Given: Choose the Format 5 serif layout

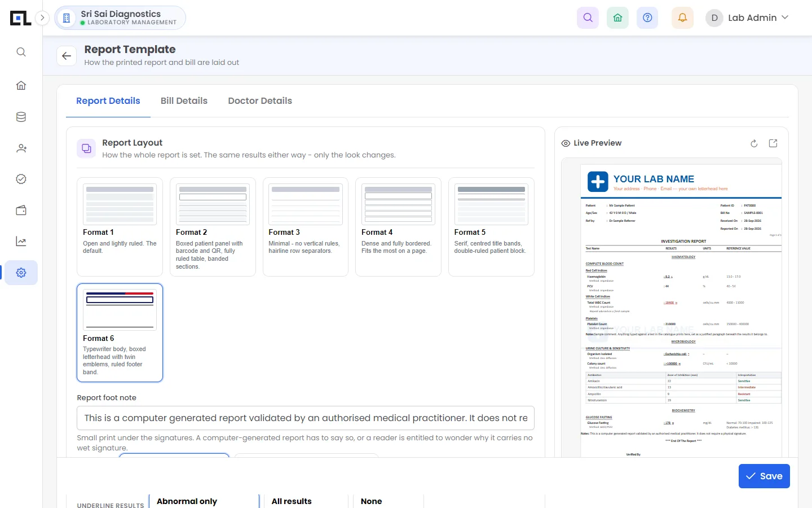Looking at the screenshot, I should 491,227.
